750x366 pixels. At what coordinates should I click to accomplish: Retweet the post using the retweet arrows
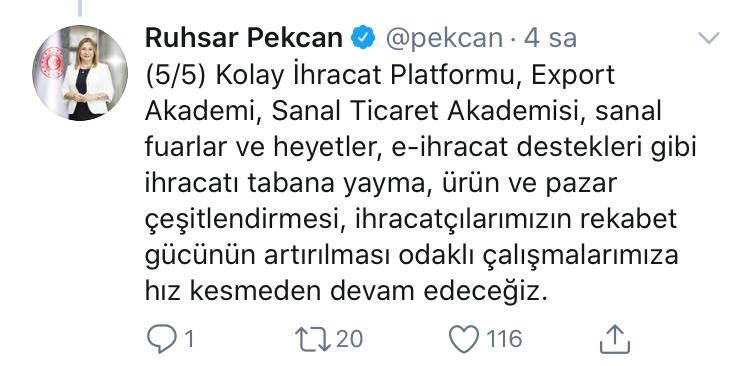[313, 339]
